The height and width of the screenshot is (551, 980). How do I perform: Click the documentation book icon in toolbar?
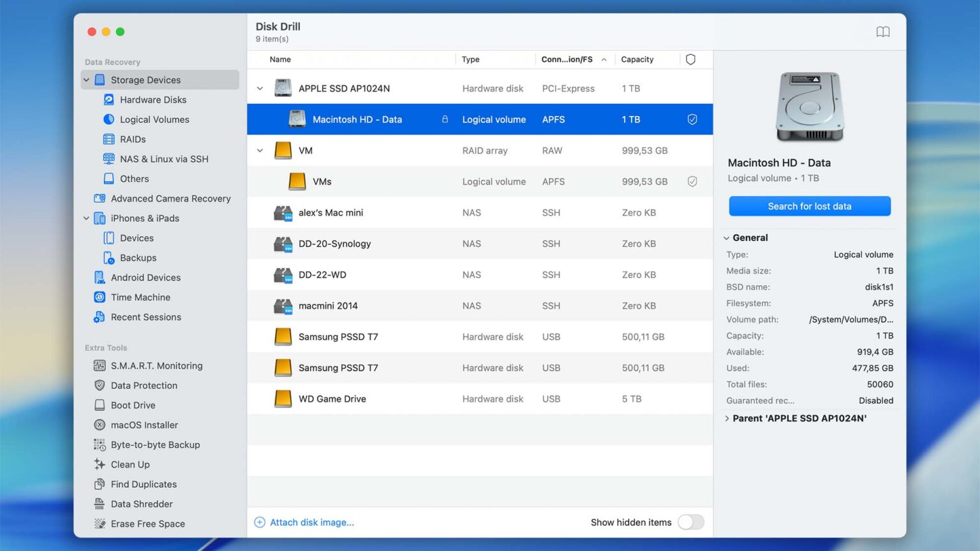click(x=883, y=31)
